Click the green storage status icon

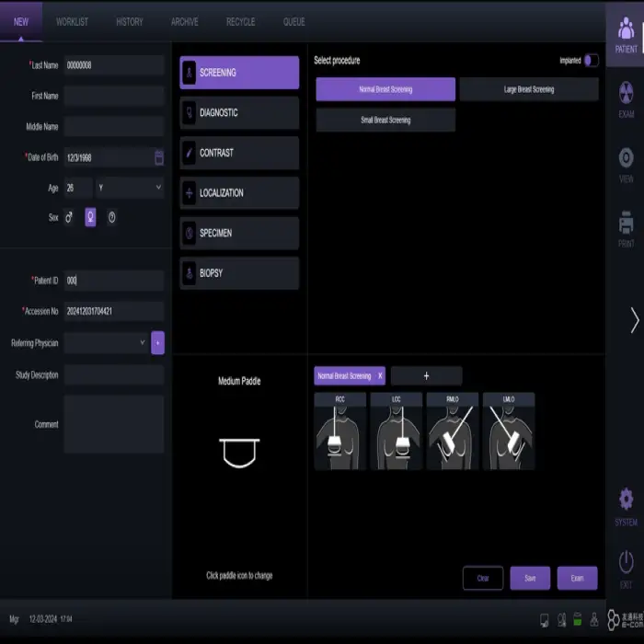(578, 619)
